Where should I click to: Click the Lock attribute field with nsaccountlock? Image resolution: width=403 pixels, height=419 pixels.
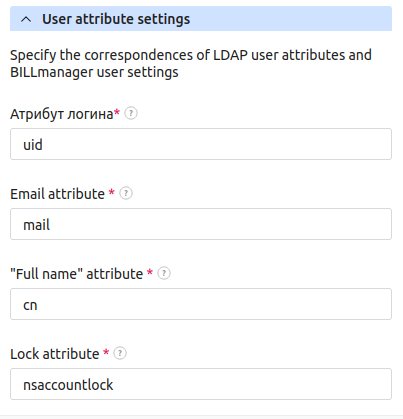pyautogui.click(x=201, y=384)
